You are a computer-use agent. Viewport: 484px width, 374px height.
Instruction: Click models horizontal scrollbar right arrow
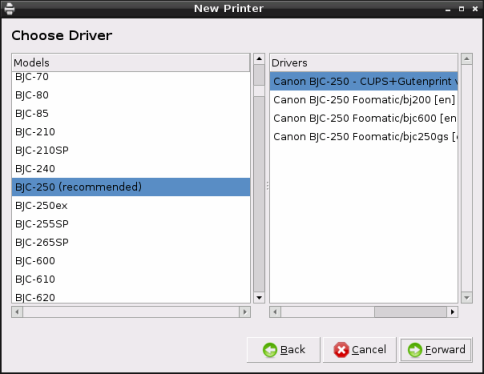click(245, 312)
